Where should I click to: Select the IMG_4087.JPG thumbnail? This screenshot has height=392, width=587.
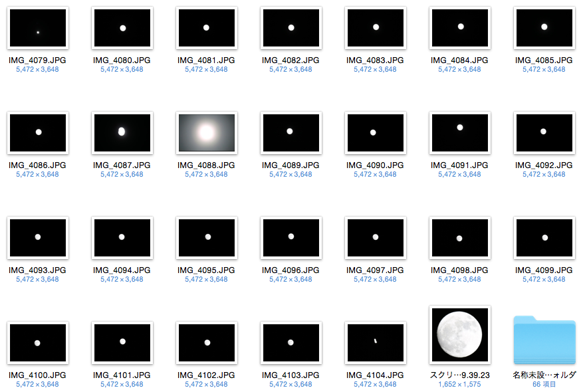pyautogui.click(x=122, y=133)
